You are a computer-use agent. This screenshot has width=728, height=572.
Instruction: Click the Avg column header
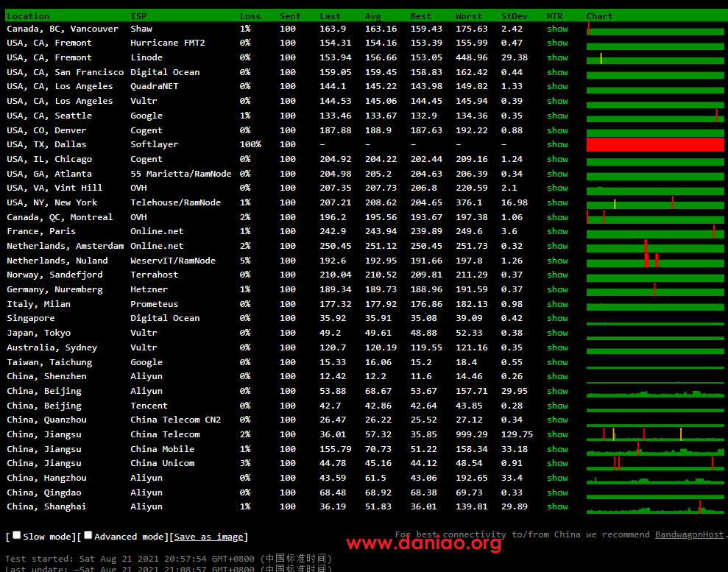coord(372,16)
